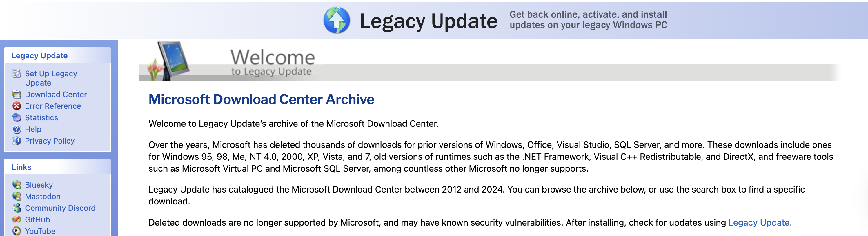Click the Legacy Update sidebar section title
The height and width of the screenshot is (236, 868).
pos(39,56)
